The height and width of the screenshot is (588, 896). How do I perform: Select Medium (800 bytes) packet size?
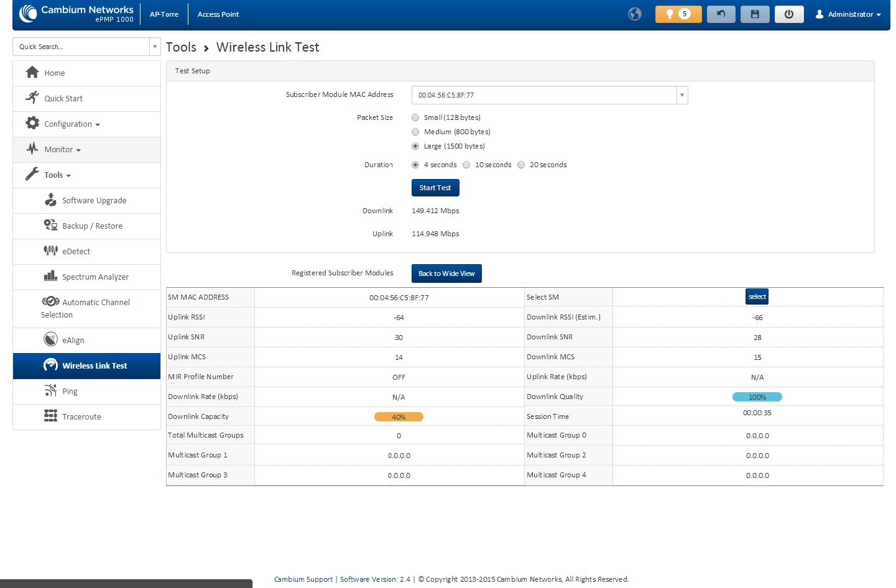415,132
